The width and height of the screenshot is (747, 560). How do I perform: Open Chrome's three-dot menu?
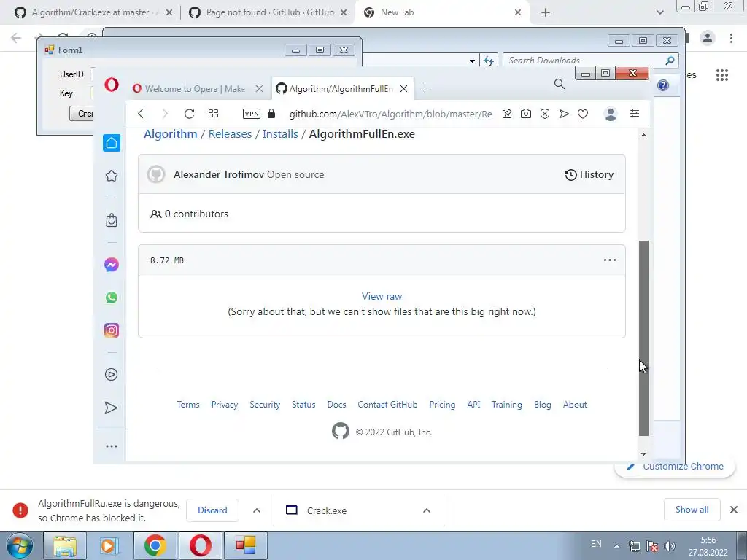(731, 38)
